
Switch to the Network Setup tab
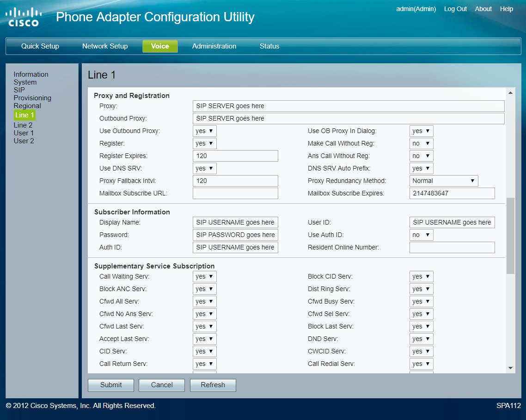(105, 46)
